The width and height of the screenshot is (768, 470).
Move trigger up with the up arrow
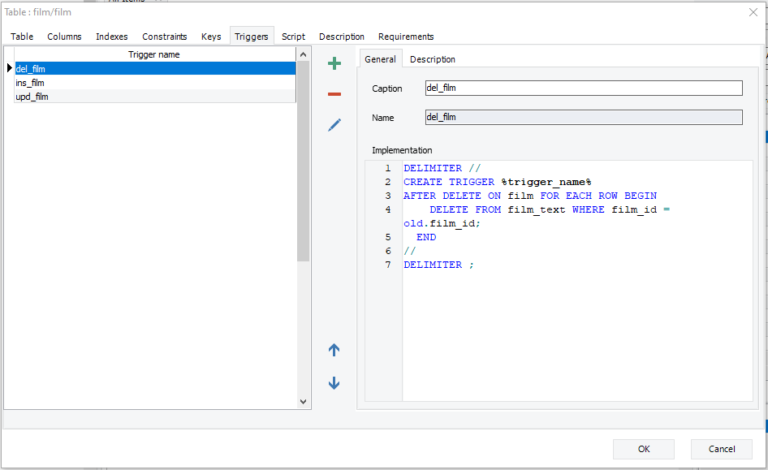[334, 350]
